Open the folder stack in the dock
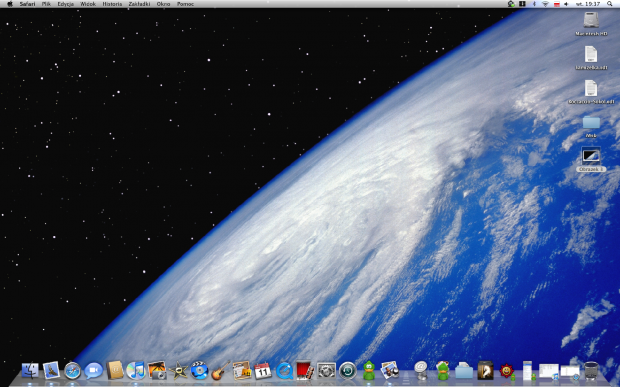Screen dimensions: 620x387 (464, 371)
